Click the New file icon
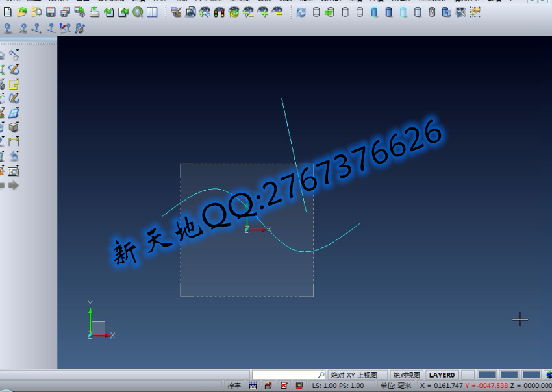The height and width of the screenshot is (392, 552). pos(8,12)
